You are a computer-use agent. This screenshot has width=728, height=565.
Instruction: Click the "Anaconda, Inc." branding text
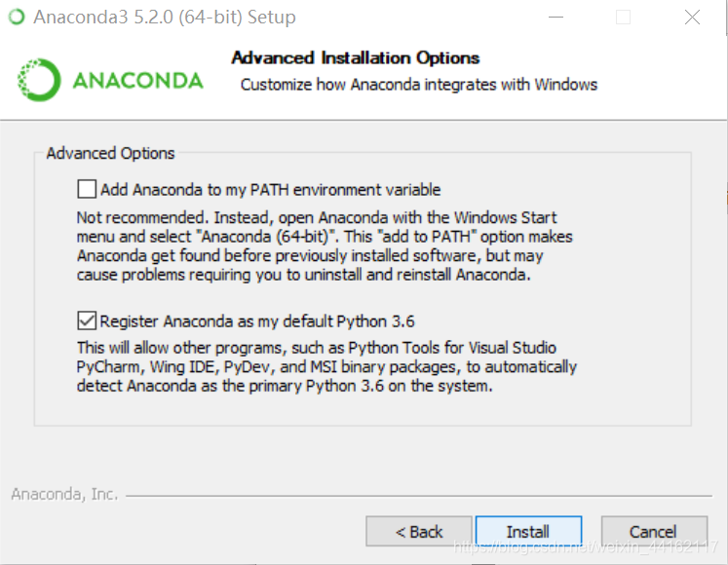(64, 494)
